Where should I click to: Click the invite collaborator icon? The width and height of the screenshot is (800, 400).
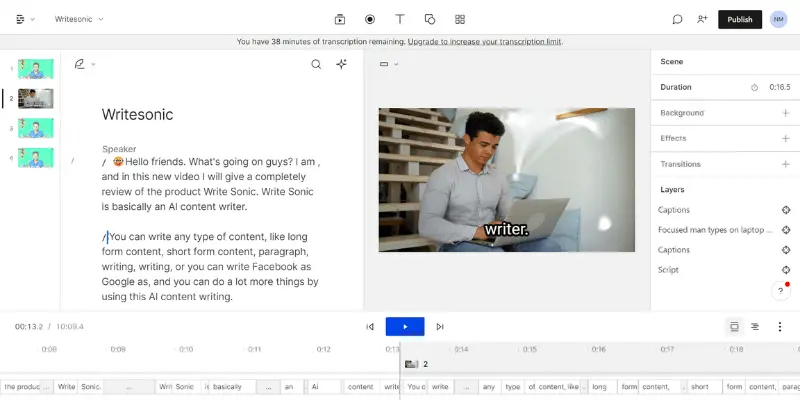click(x=703, y=19)
